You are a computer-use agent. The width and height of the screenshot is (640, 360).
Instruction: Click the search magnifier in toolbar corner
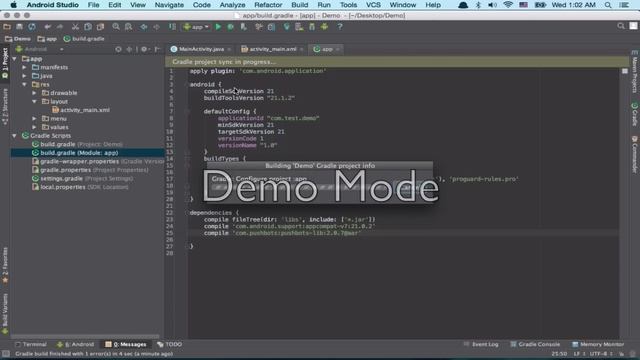coord(621,26)
